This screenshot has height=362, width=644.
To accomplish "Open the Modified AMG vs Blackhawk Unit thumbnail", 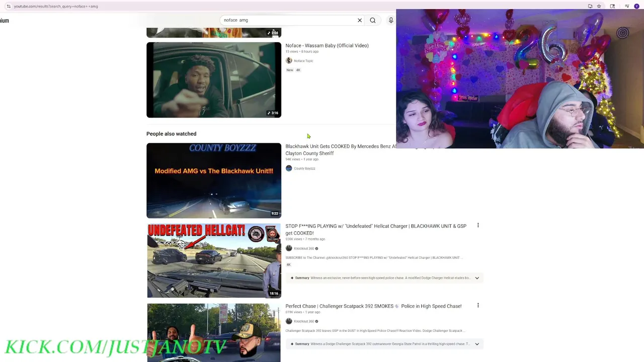I will pyautogui.click(x=214, y=180).
